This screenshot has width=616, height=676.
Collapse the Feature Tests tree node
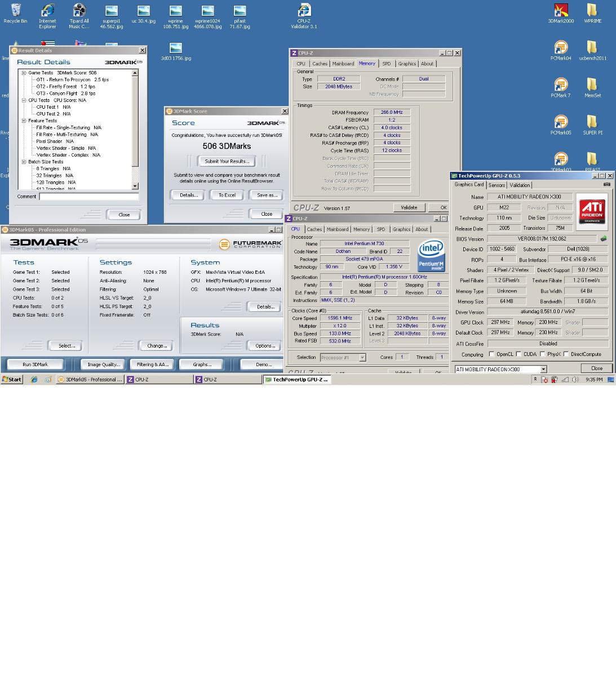(24, 121)
